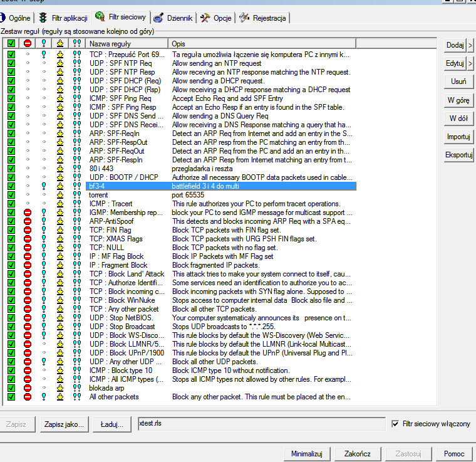
Task: Click the red block icon for ARP-AntiSpoof
Action: click(x=28, y=221)
